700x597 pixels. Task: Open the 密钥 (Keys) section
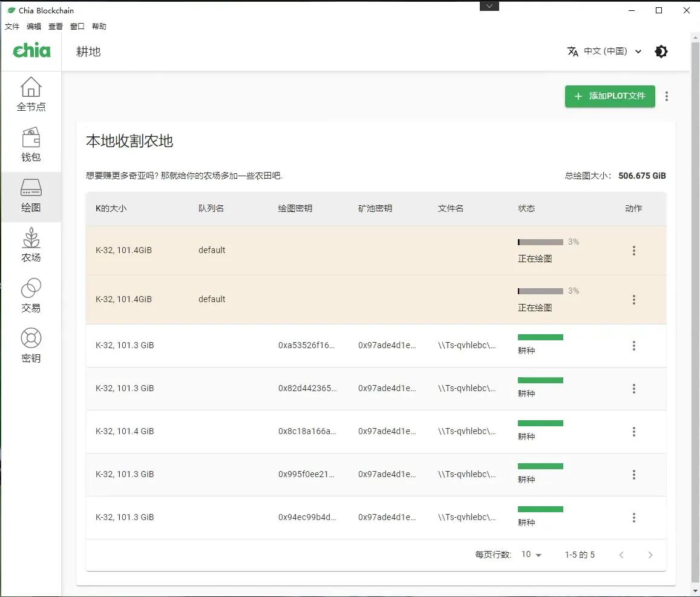tap(31, 346)
